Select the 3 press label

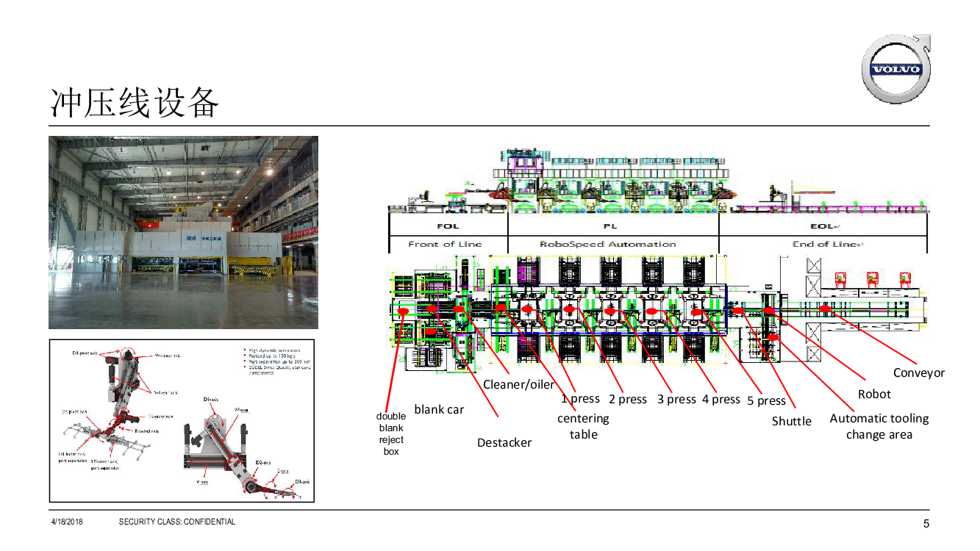click(676, 400)
